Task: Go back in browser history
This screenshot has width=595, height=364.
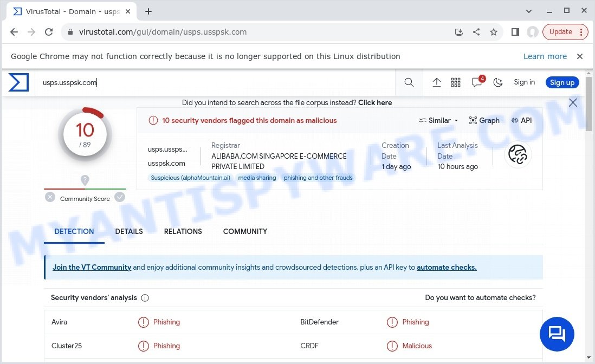Action: coord(14,32)
